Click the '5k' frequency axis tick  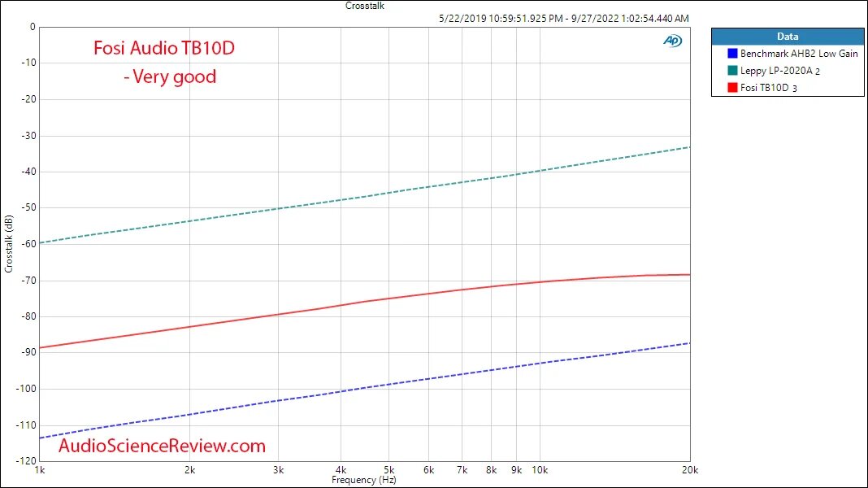388,470
